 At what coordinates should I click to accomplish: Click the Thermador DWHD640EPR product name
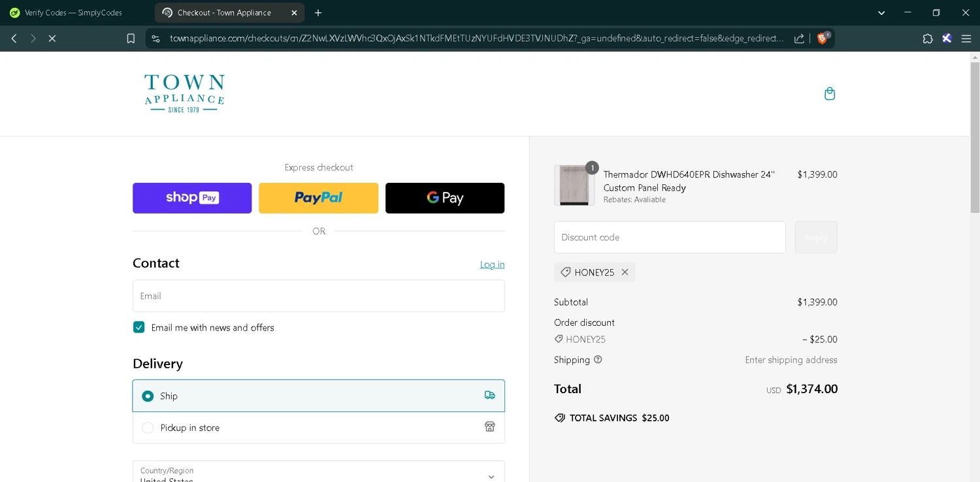tap(689, 181)
